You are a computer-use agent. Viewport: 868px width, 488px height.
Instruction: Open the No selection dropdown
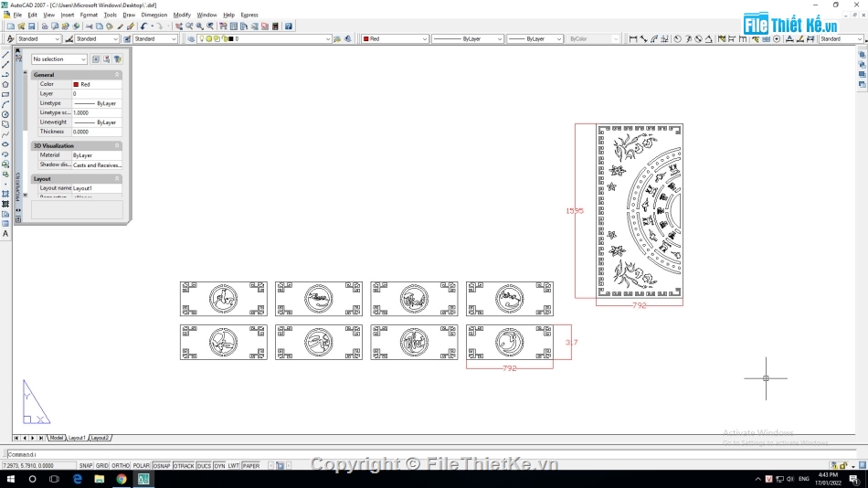59,58
